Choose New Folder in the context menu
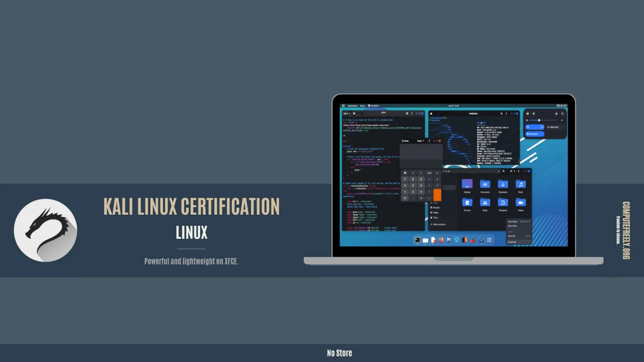 coord(519,222)
